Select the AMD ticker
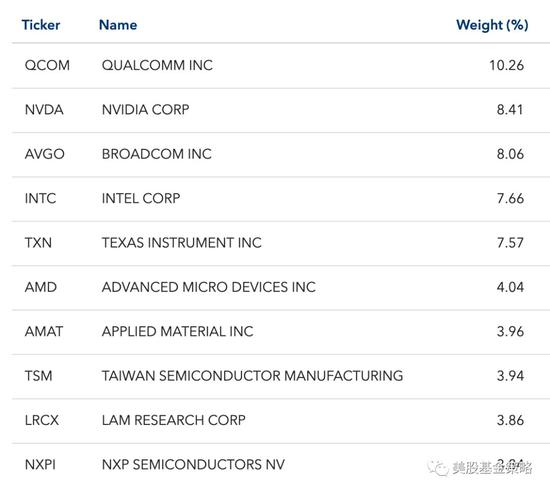 click(41, 287)
